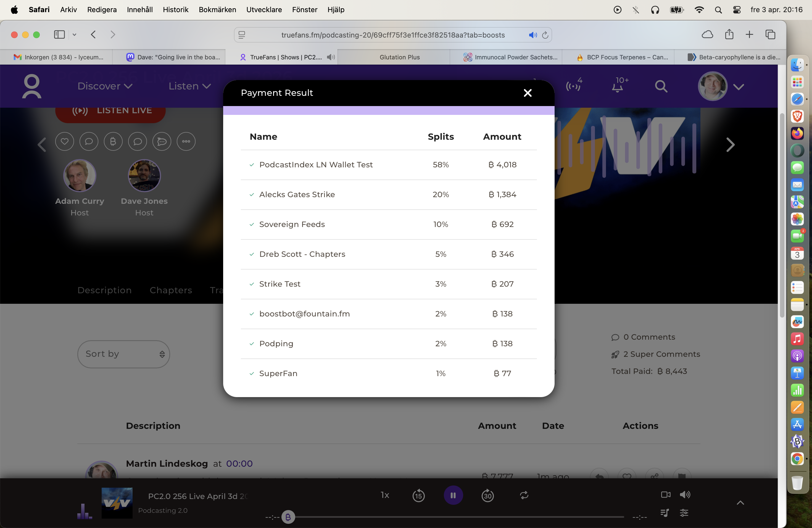Toggle the checkmark next to PodcastIndex LN Wallet Test
Viewport: 812px width, 528px height.
251,165
